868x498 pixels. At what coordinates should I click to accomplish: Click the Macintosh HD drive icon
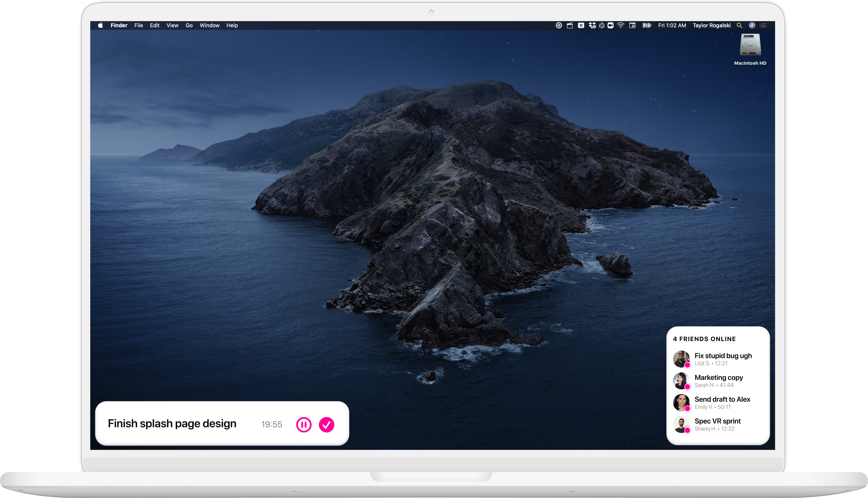pyautogui.click(x=750, y=45)
